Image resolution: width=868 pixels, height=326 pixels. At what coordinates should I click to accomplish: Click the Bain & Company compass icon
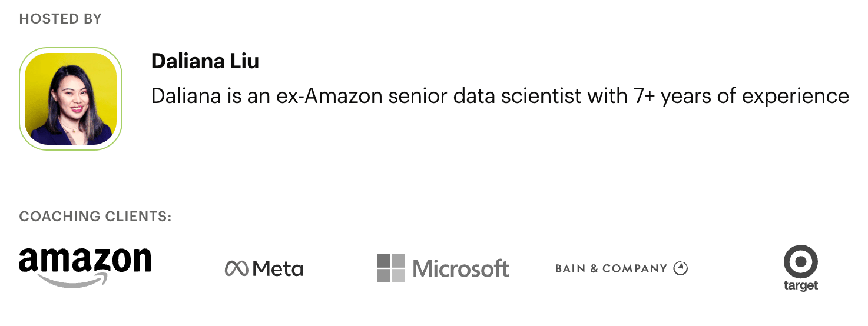681,268
